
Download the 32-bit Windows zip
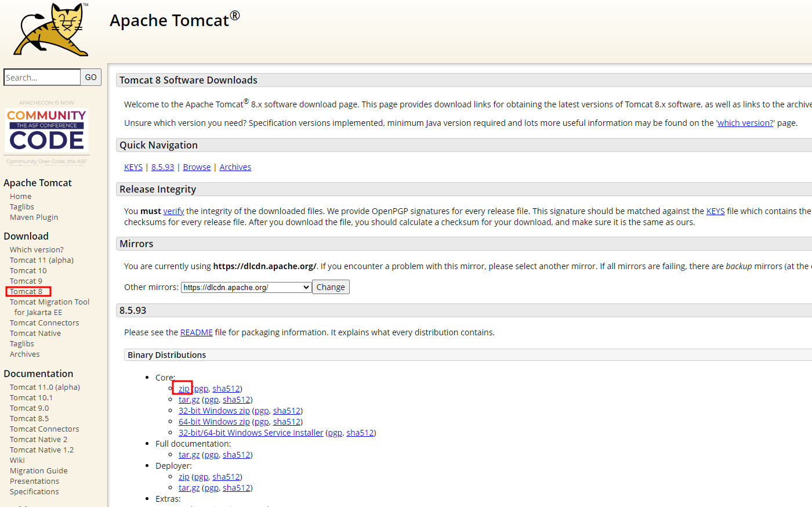pyautogui.click(x=214, y=411)
